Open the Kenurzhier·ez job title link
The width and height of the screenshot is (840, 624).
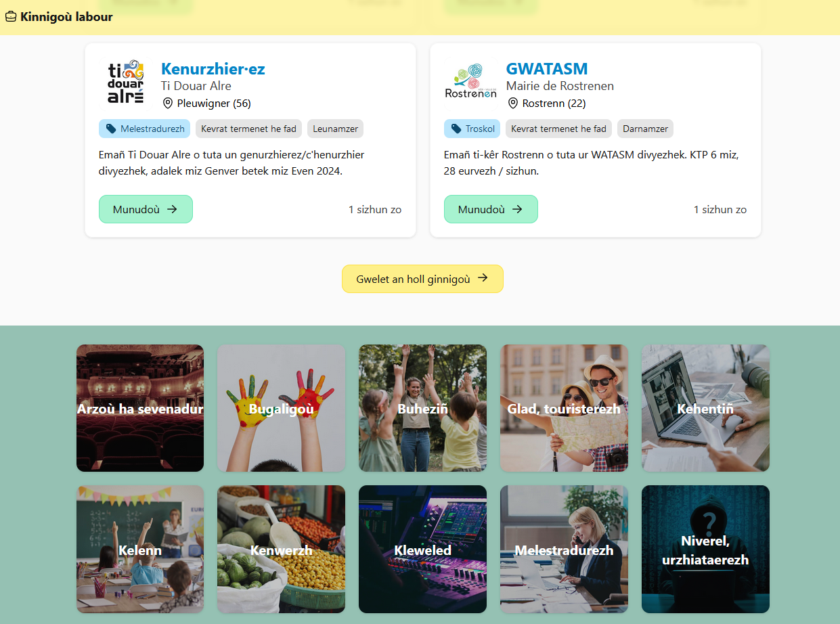[213, 69]
